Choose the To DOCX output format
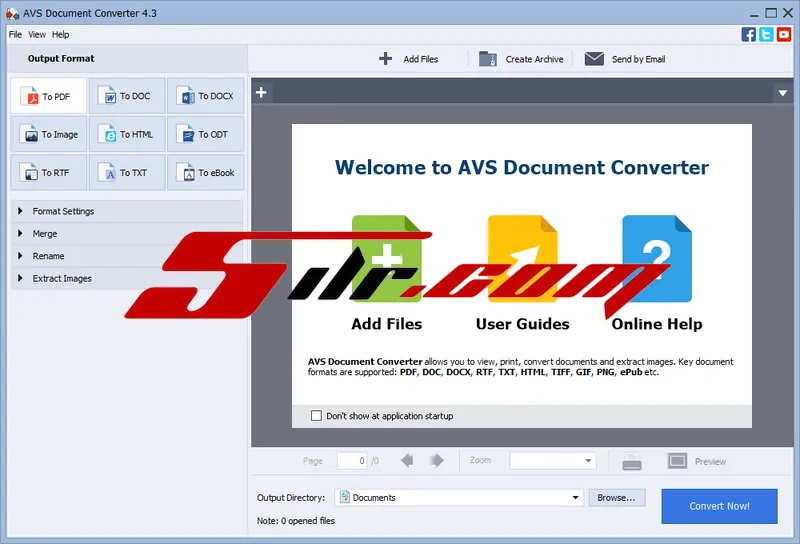Viewport: 800px width, 544px height. pos(206,96)
